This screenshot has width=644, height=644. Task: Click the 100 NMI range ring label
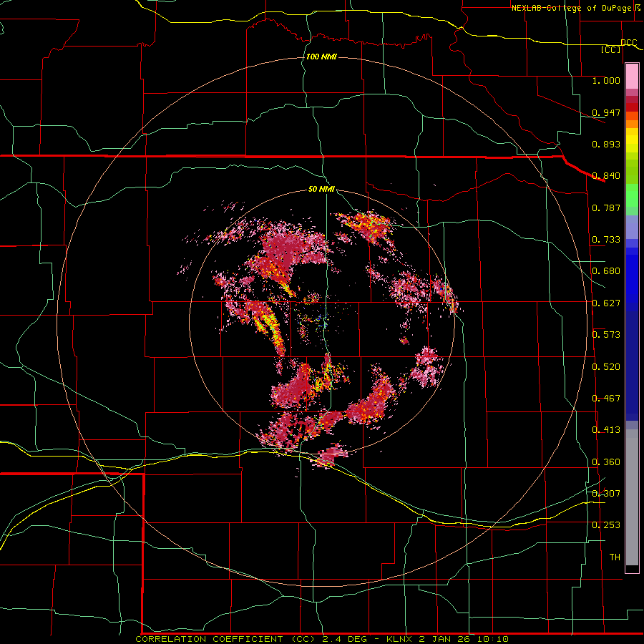click(321, 57)
